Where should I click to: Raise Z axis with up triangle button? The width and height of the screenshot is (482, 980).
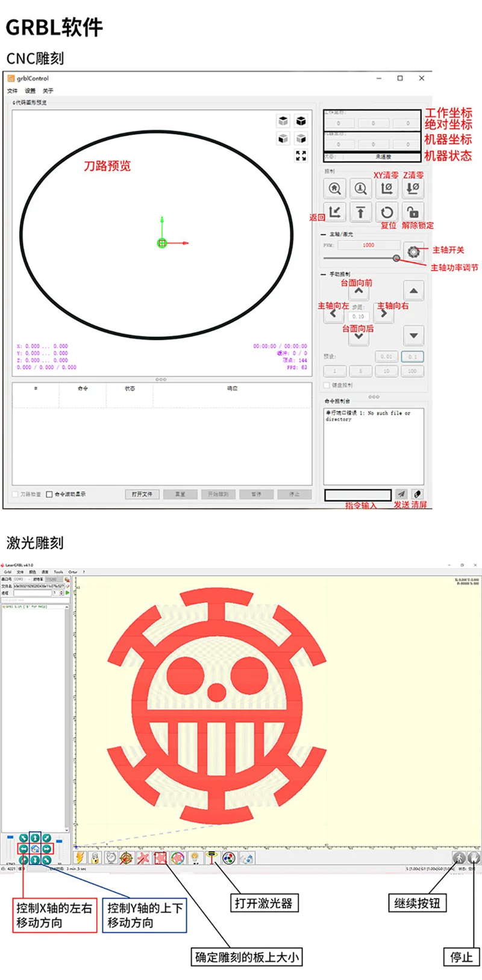coord(413,291)
